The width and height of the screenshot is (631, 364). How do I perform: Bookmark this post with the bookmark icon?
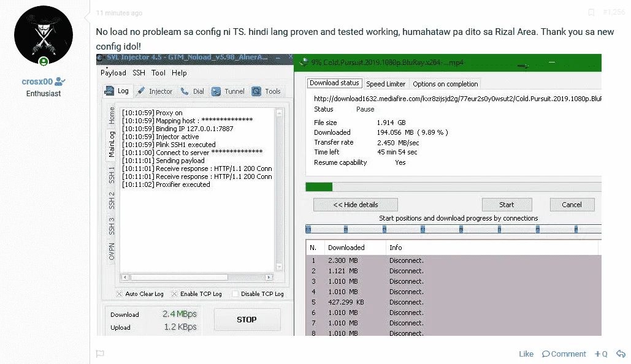(591, 12)
